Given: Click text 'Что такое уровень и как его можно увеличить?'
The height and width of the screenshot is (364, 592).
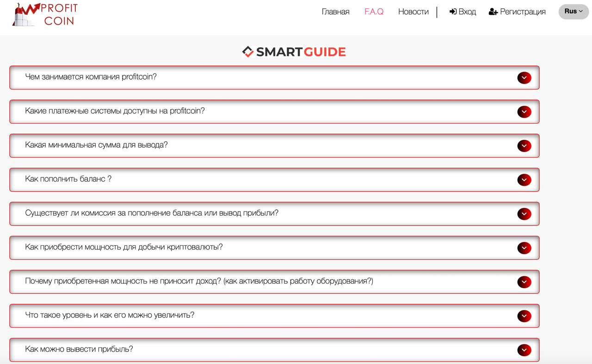Looking at the screenshot, I should point(110,315).
